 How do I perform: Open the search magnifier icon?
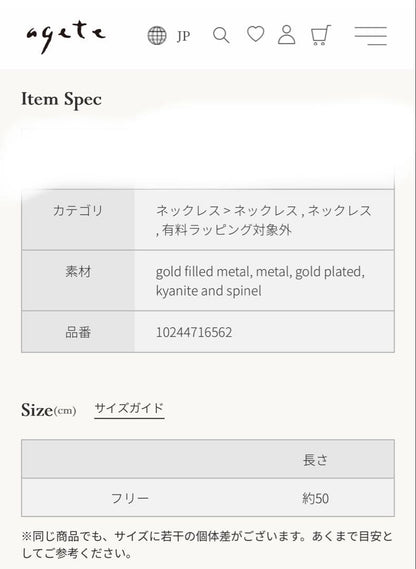[221, 36]
